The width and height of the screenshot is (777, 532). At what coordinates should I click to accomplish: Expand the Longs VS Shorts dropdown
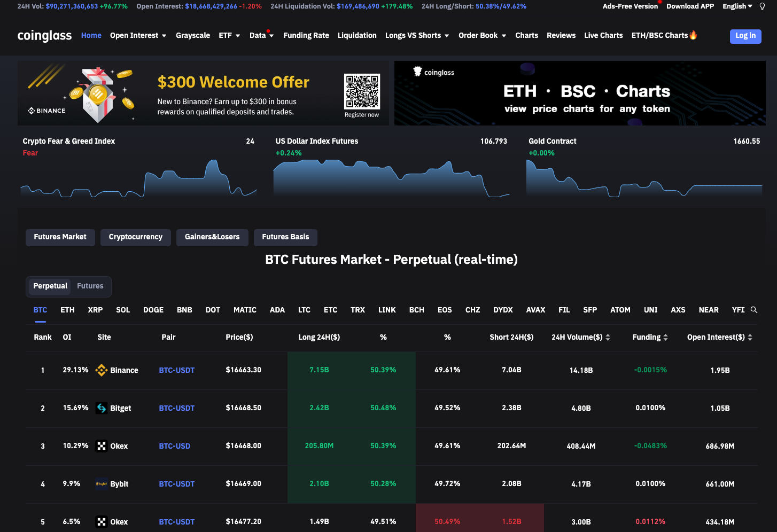coord(417,36)
